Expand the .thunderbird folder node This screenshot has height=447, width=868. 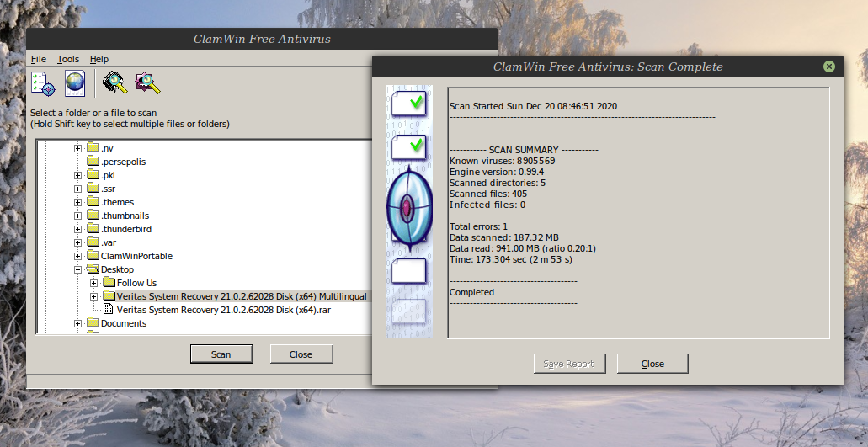[x=78, y=229]
